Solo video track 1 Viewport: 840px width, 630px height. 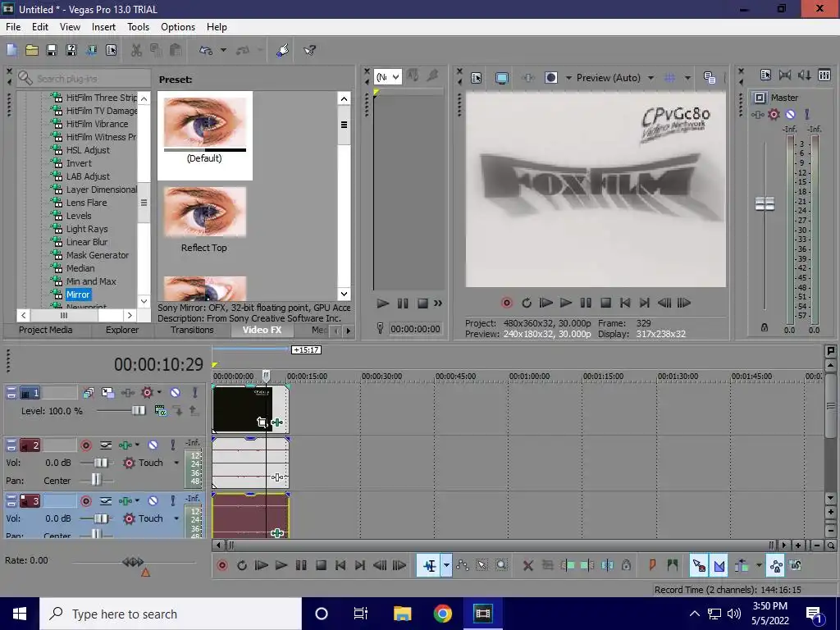coord(195,393)
